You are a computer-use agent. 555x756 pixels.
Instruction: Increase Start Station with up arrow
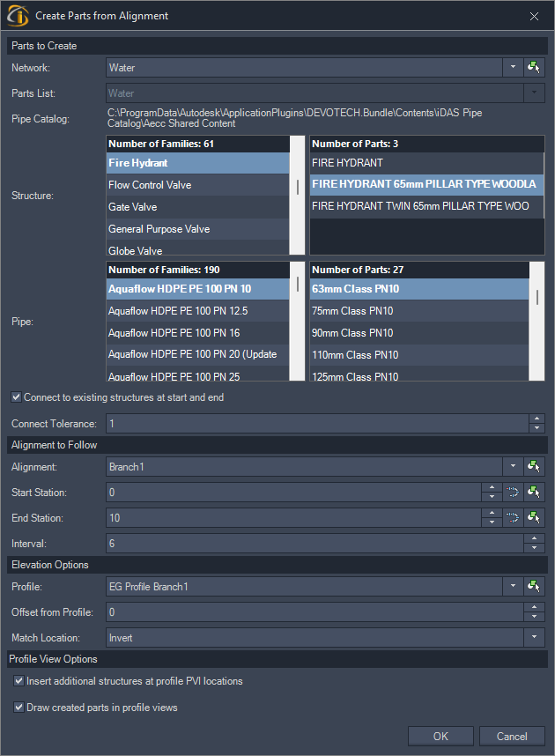click(x=492, y=487)
